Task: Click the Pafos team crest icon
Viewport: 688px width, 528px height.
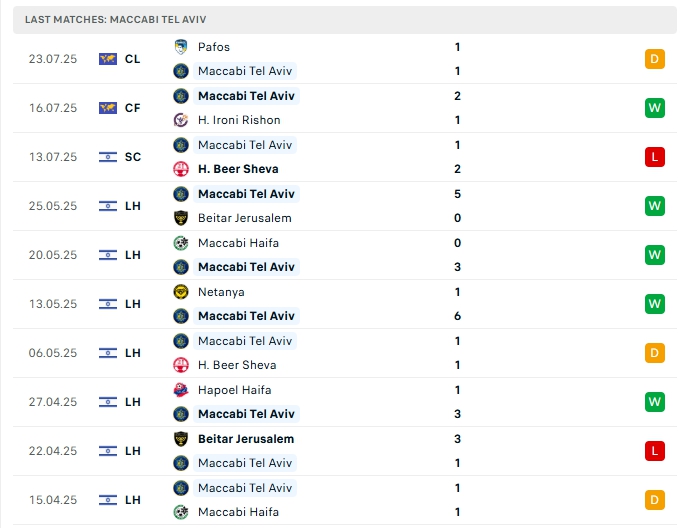Action: tap(181, 46)
